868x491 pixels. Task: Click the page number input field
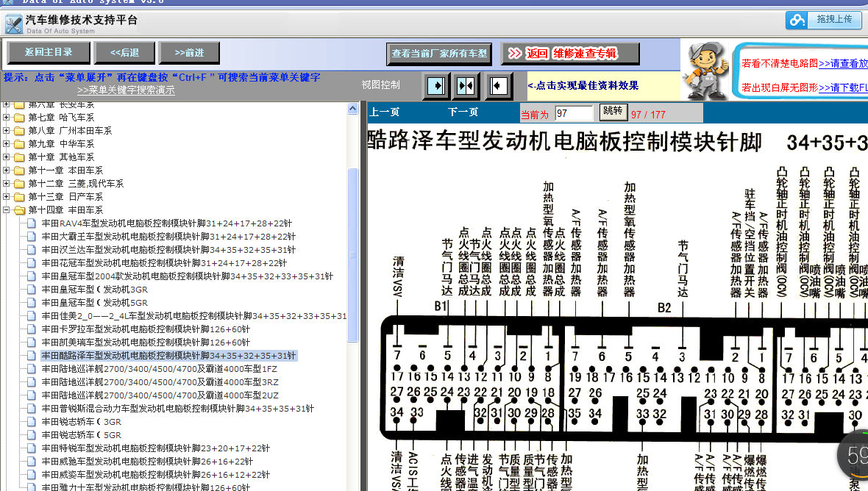point(574,113)
